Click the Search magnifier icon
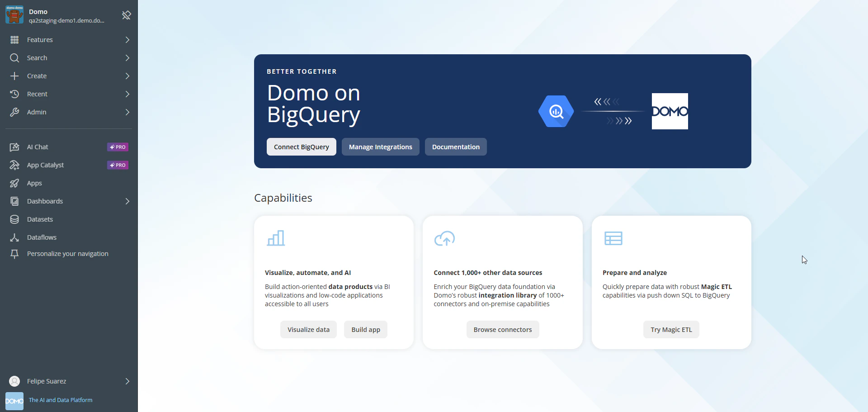This screenshot has width=868, height=412. coord(14,58)
